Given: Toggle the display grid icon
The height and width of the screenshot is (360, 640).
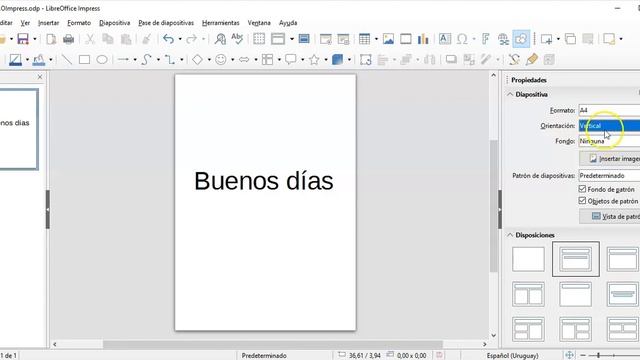Looking at the screenshot, I should 259,39.
